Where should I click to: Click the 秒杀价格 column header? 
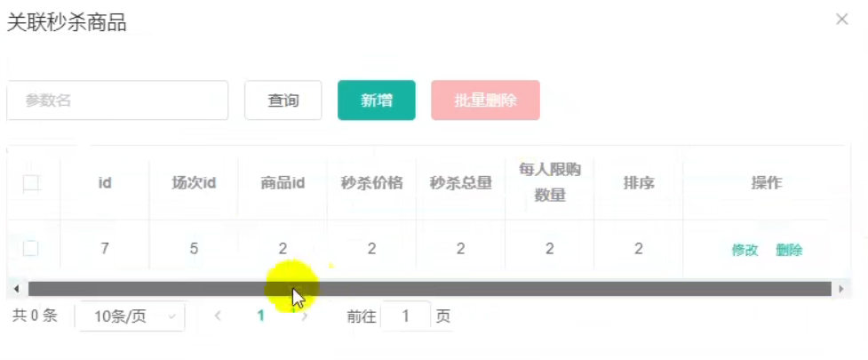(371, 183)
